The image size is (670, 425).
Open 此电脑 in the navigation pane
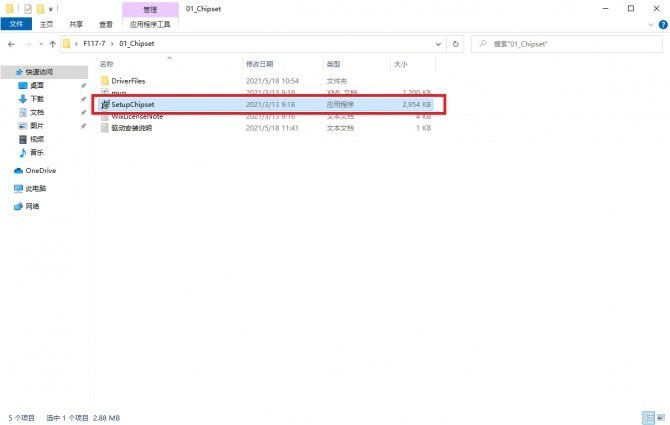pyautogui.click(x=35, y=188)
